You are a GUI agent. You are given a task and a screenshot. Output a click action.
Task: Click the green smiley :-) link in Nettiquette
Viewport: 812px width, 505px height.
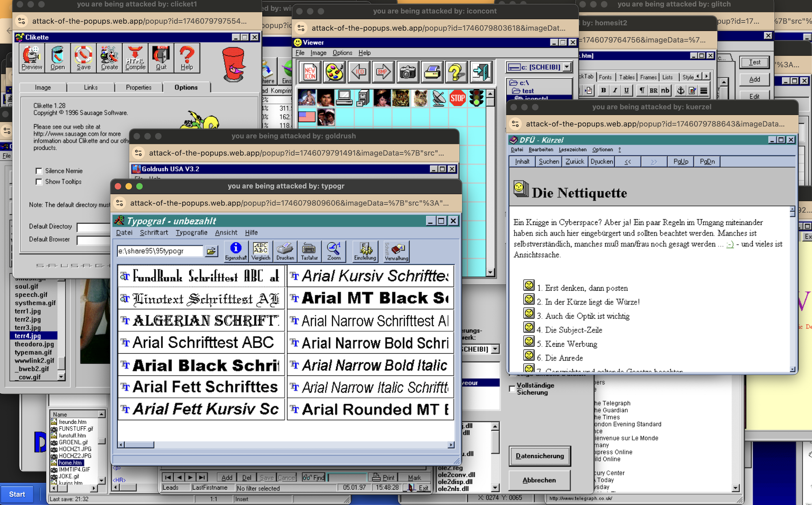coord(730,244)
